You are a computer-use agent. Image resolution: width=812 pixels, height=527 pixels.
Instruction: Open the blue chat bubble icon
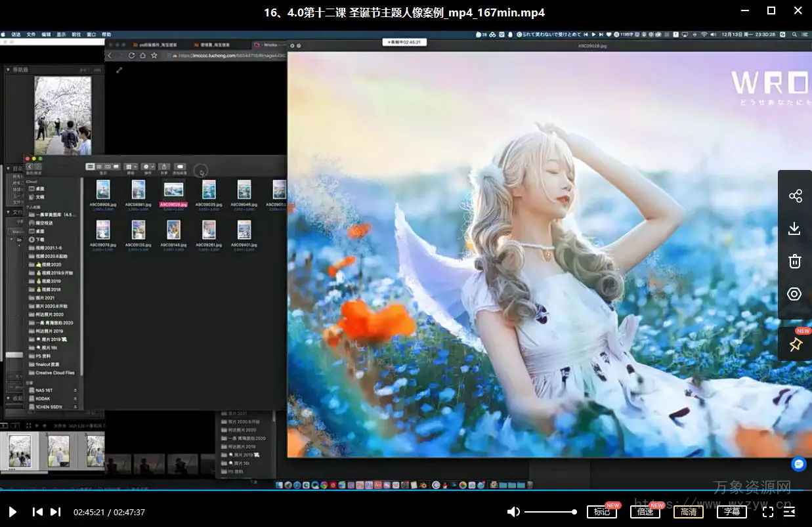point(798,464)
